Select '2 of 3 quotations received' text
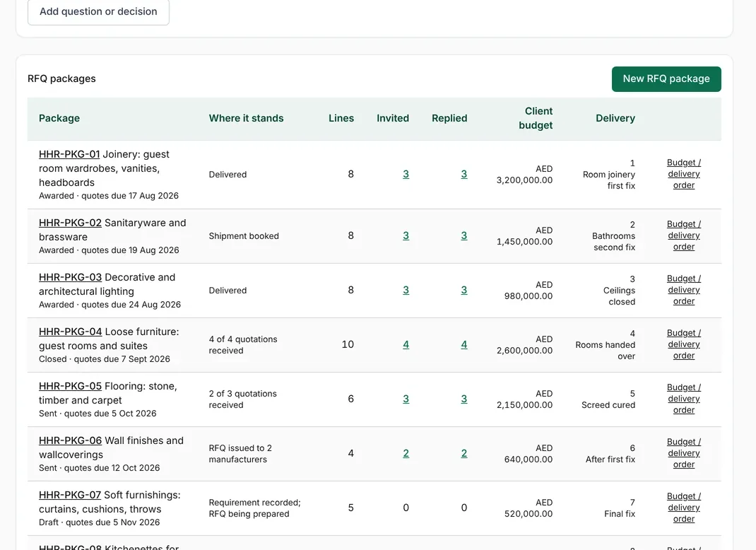Viewport: 756px width, 550px height. coord(242,399)
